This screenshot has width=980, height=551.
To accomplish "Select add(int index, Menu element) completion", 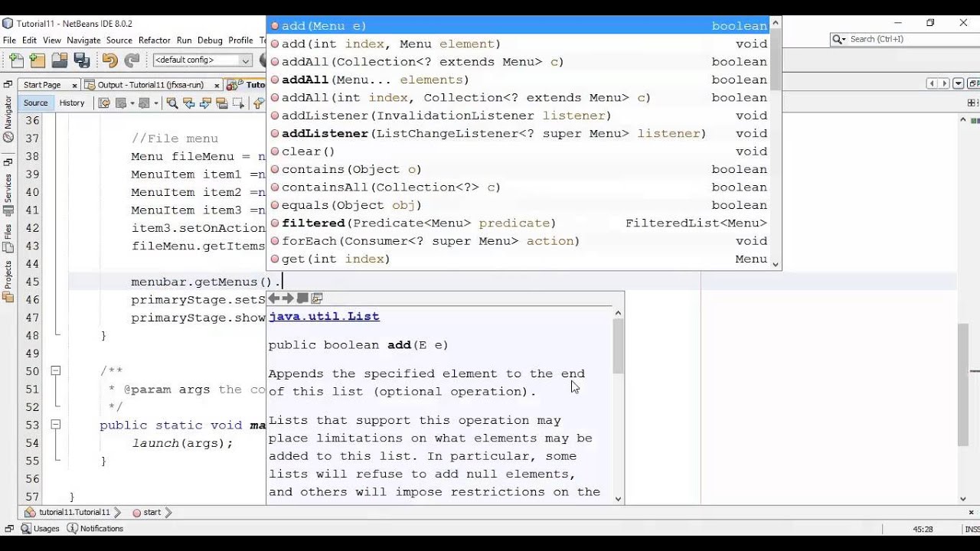I will (x=518, y=44).
